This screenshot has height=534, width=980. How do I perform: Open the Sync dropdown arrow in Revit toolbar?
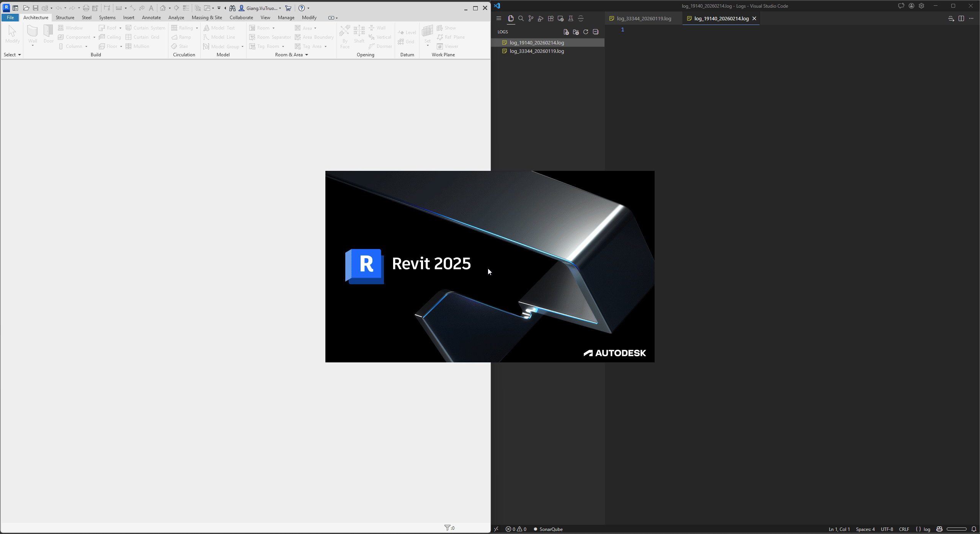point(51,8)
